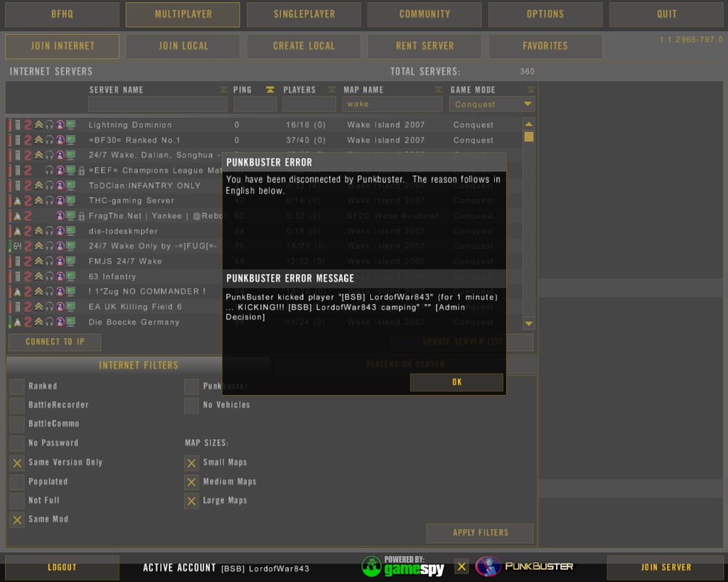Open the Game Mode Conquest dropdown
This screenshot has width=728, height=582.
point(492,104)
